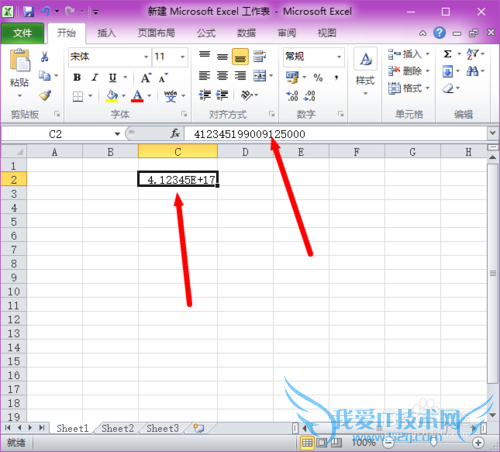Apply comma style number format

coord(337,77)
